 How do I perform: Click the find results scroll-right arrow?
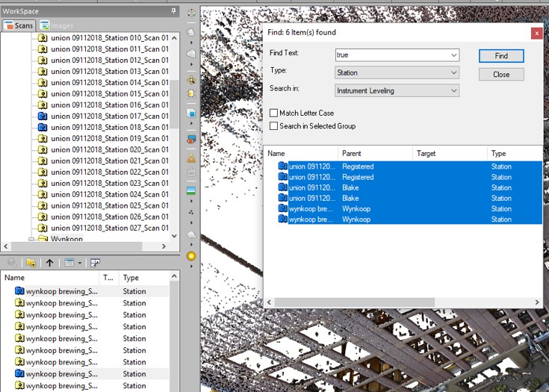pos(537,302)
